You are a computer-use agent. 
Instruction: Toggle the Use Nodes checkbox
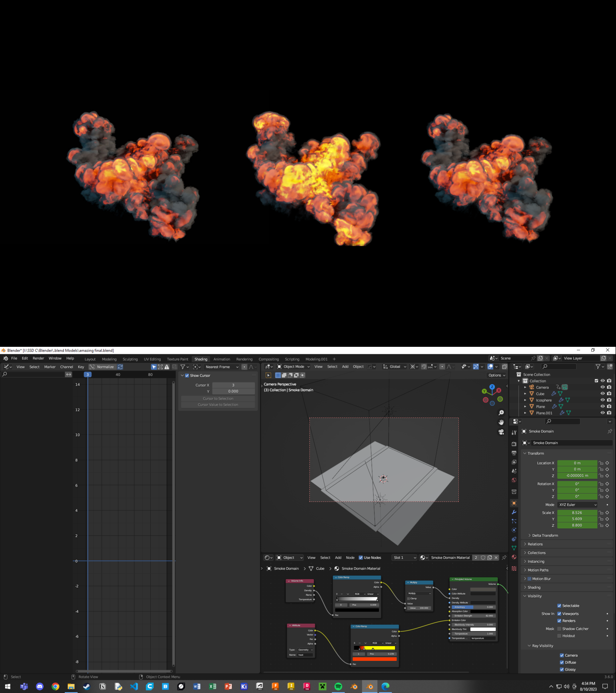361,558
